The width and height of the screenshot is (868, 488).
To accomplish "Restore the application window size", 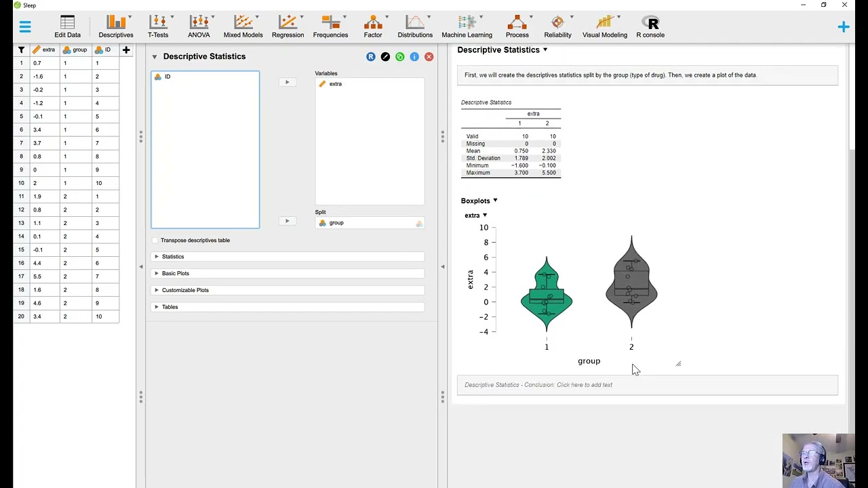I will coord(823,5).
